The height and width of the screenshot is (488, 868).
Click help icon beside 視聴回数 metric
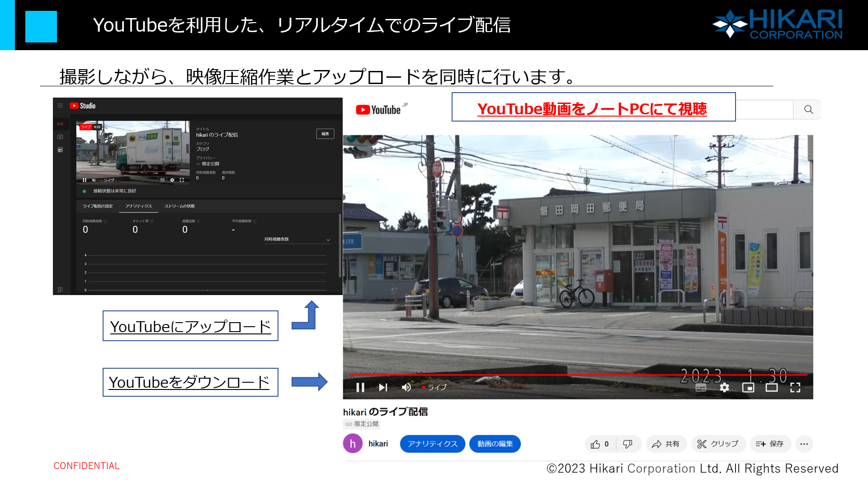click(x=198, y=221)
